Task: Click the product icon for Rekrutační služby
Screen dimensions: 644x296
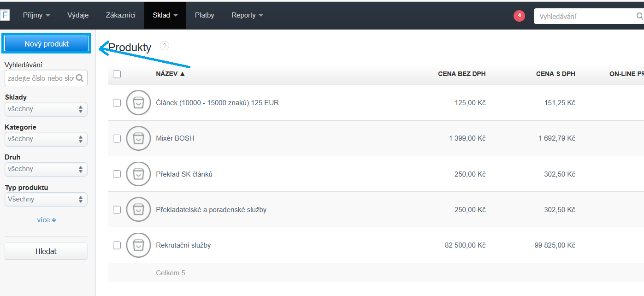Action: pyautogui.click(x=138, y=245)
